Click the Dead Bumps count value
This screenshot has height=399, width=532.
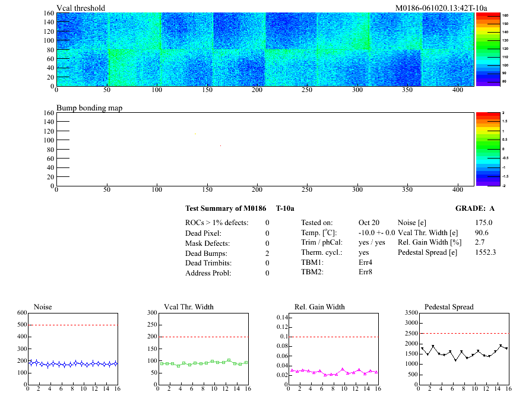click(267, 253)
